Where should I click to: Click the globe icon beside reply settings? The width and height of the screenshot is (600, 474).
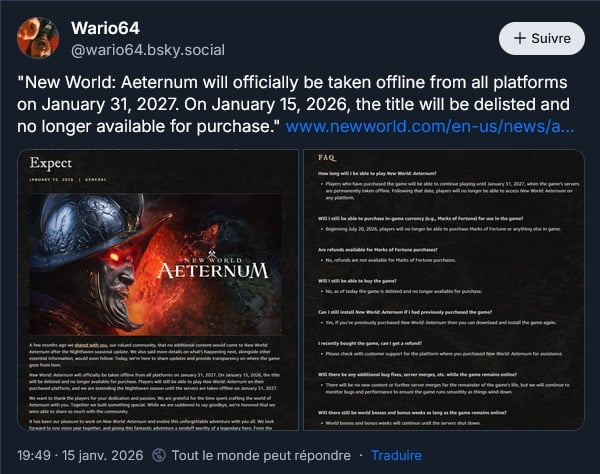coord(160,454)
